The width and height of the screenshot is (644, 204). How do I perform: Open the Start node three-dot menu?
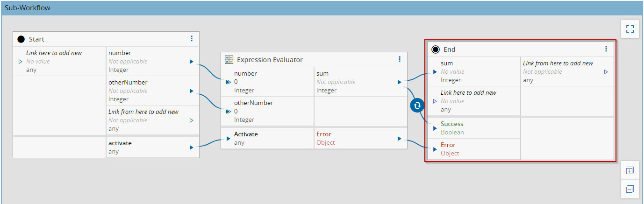coord(192,39)
